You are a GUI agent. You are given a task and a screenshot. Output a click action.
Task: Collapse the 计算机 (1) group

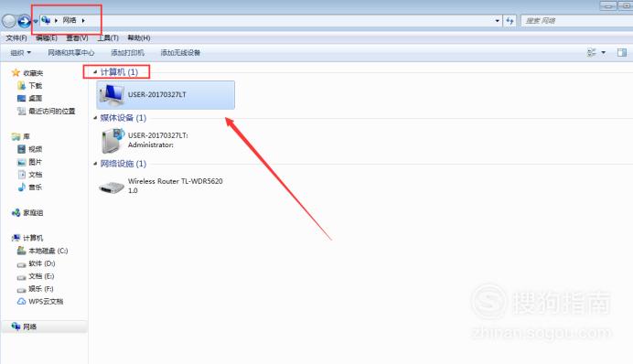[x=95, y=72]
